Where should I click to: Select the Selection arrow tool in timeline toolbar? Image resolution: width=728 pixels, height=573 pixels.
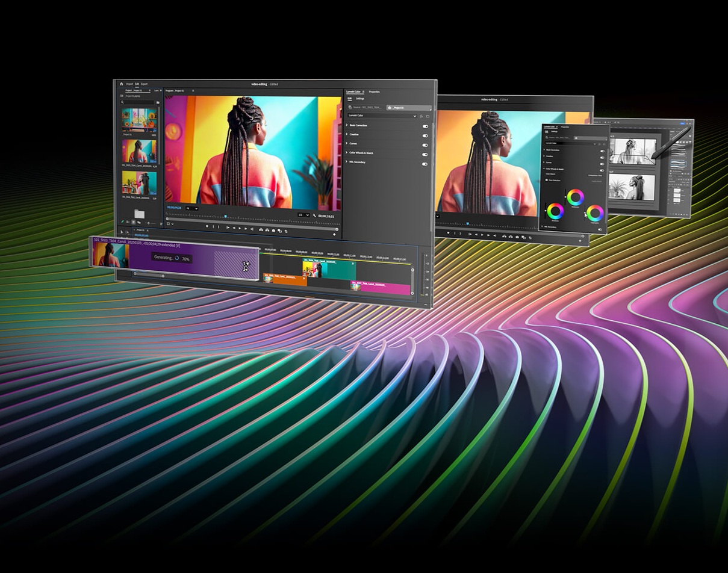(x=122, y=232)
